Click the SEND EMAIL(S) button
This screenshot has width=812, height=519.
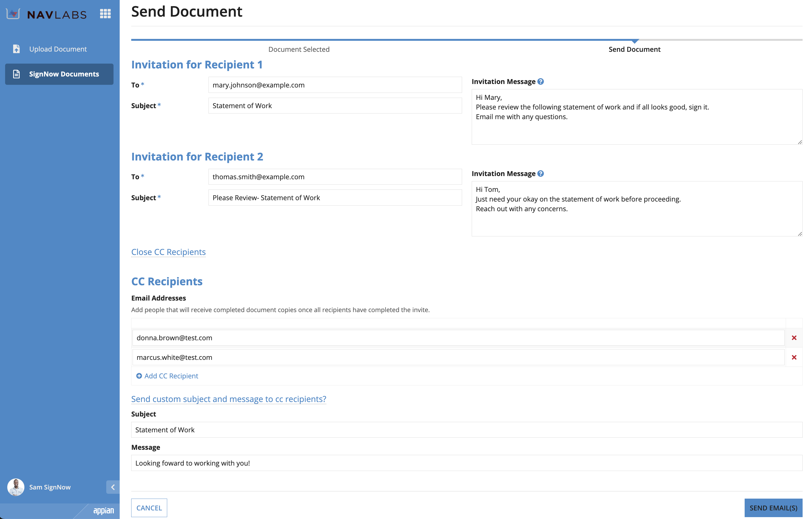(773, 508)
